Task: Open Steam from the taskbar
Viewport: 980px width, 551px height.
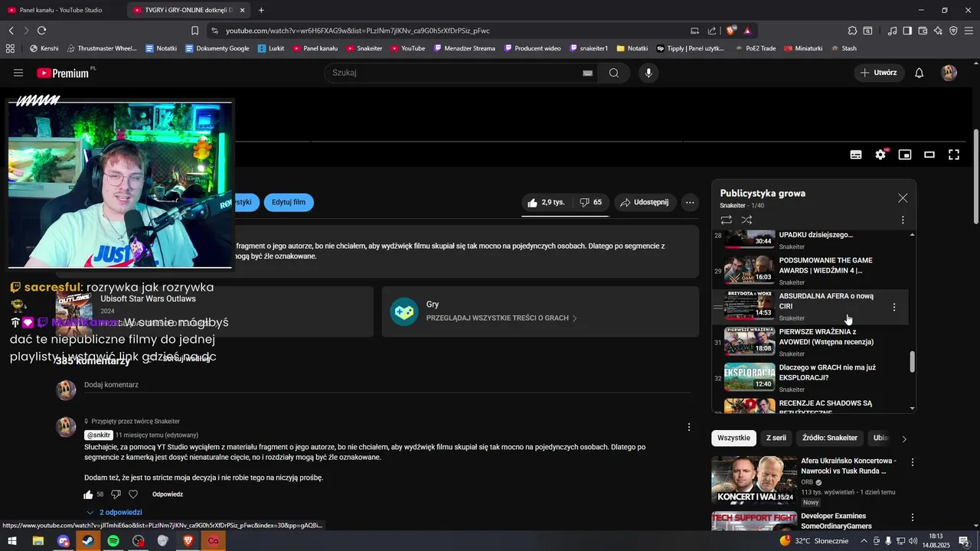Action: [88, 541]
